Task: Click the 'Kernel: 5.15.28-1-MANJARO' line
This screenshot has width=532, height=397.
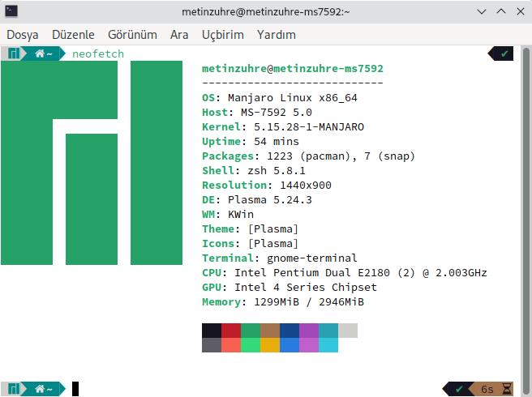Action: point(283,126)
